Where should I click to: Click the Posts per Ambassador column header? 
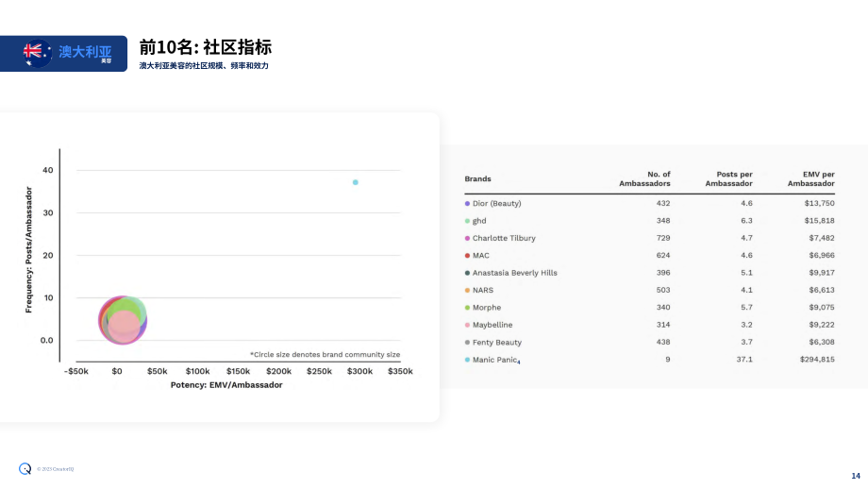tap(728, 178)
